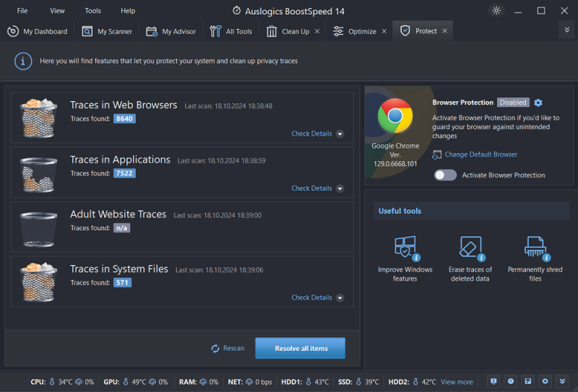578x392 pixels.
Task: Switch to All Tools tab
Action: [x=230, y=31]
